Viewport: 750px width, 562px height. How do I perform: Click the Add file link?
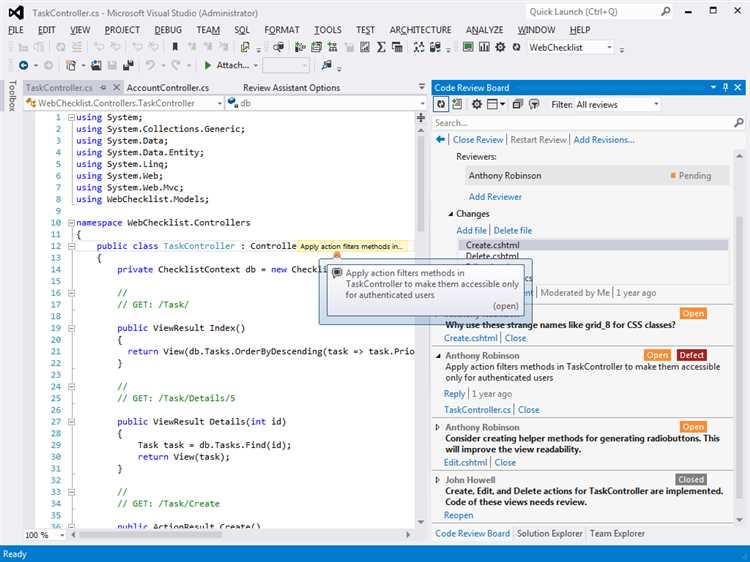pos(471,231)
